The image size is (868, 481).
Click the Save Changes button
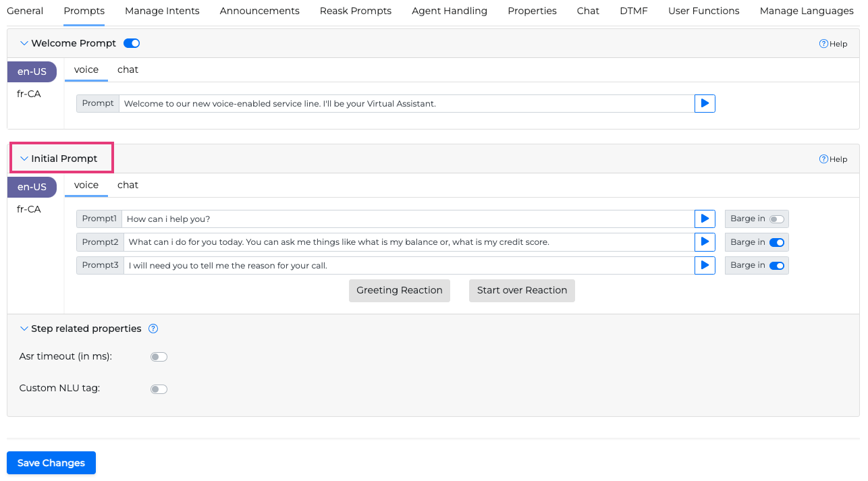(x=51, y=463)
